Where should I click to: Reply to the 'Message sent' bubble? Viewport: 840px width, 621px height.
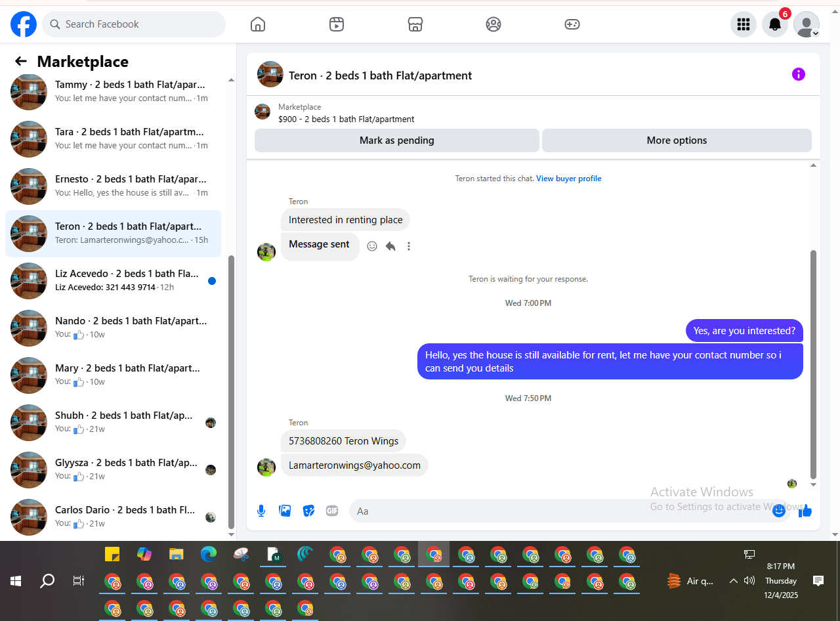coord(390,246)
